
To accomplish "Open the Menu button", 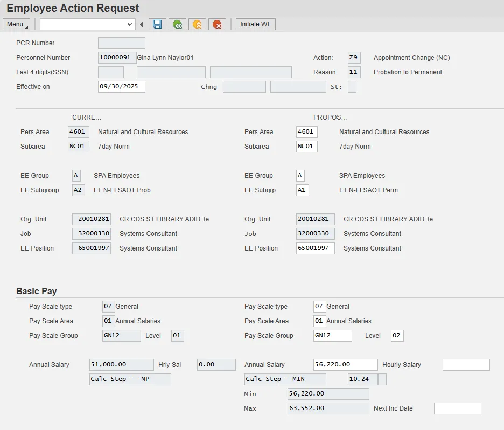I will point(16,24).
